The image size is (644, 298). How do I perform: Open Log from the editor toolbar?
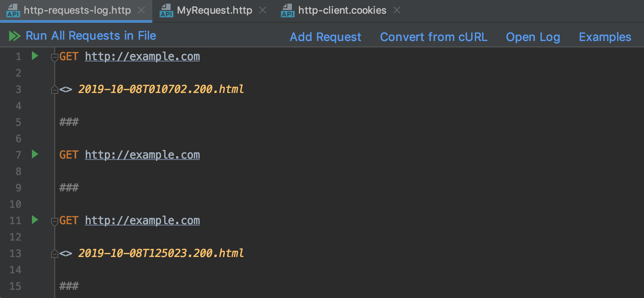[533, 37]
